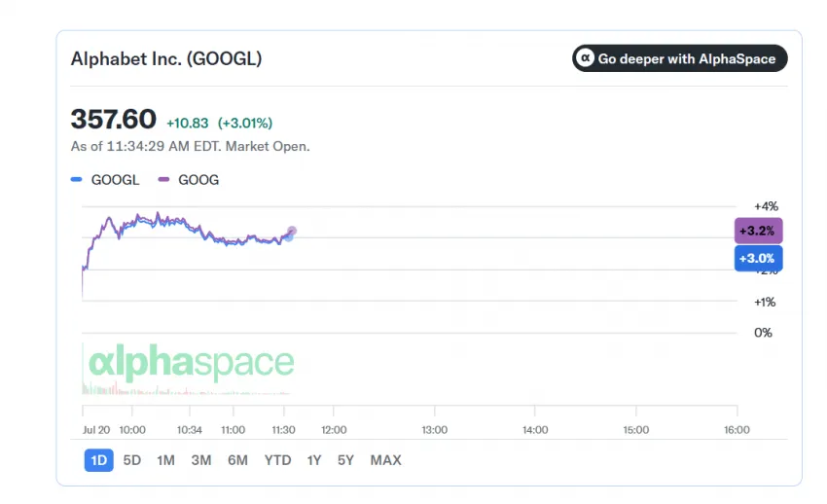The height and width of the screenshot is (504, 827).
Task: Click the 12:00 time axis label
Action: point(334,430)
